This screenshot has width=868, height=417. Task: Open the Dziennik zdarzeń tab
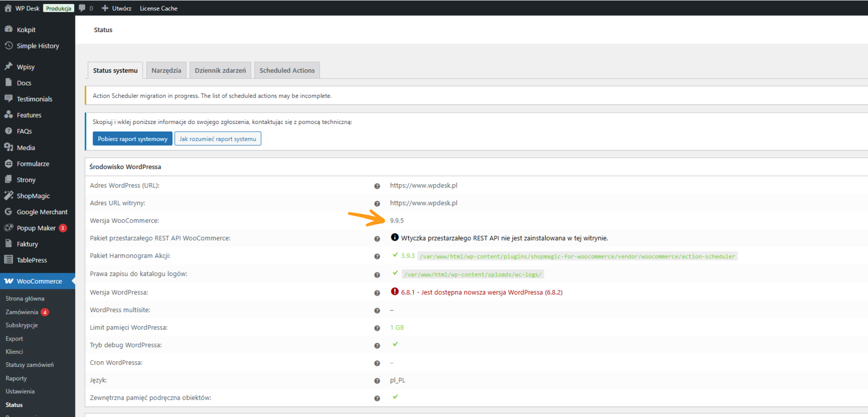tap(220, 70)
